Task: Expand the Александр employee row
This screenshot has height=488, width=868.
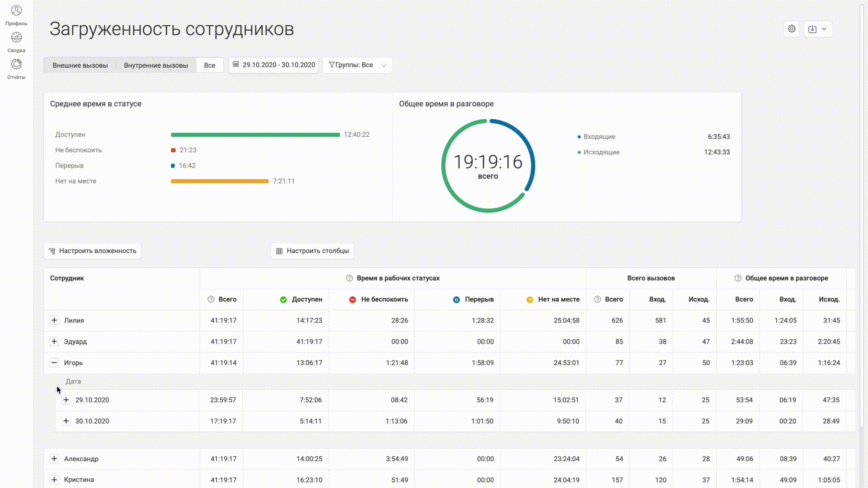Action: [x=54, y=459]
